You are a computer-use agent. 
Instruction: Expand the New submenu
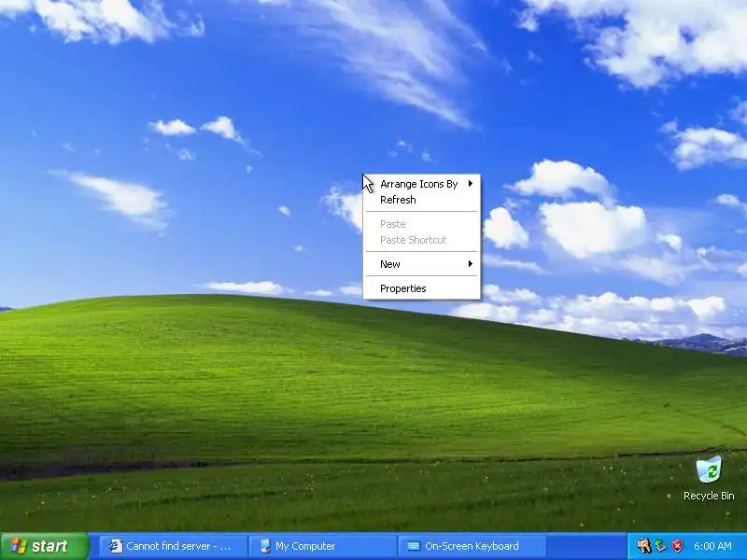[x=422, y=264]
